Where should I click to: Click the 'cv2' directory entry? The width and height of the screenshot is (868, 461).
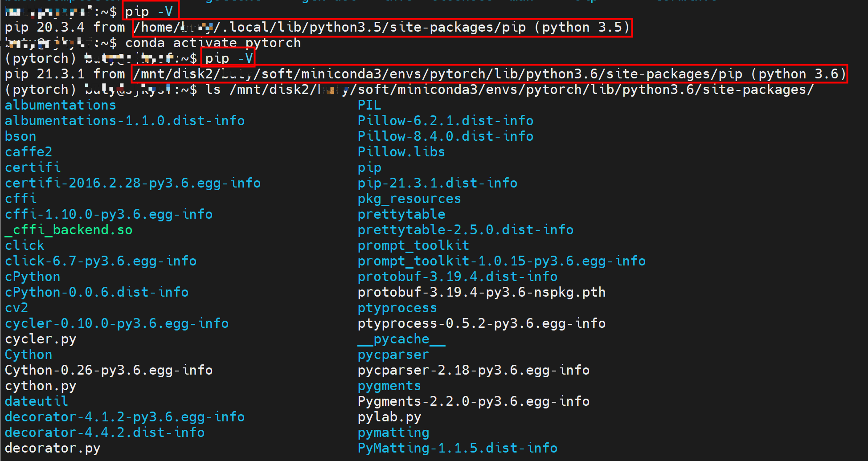(x=16, y=308)
